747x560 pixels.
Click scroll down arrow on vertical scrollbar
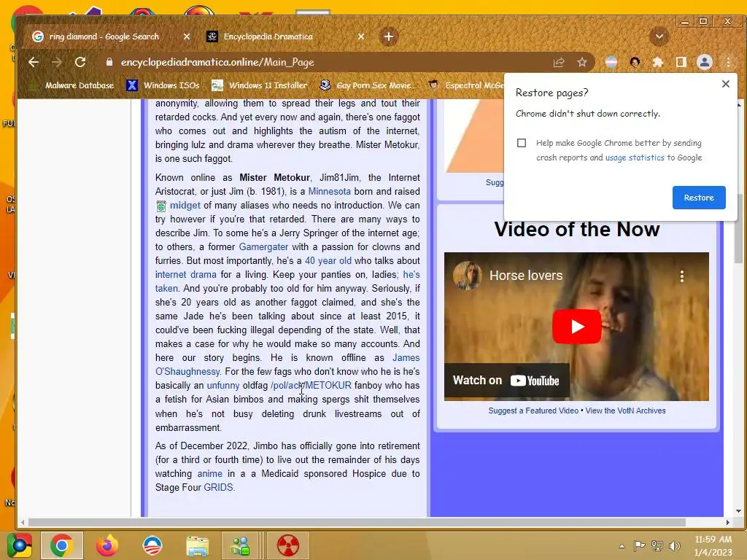pos(739,511)
